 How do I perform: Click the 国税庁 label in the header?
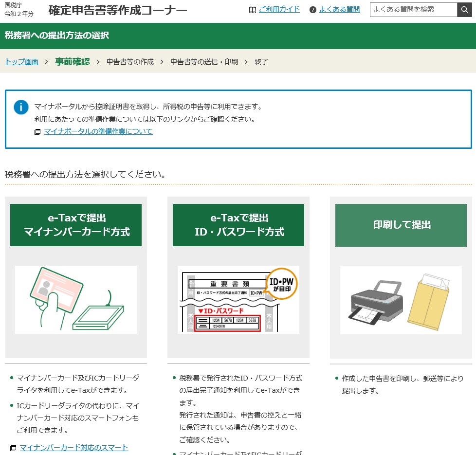(x=13, y=5)
